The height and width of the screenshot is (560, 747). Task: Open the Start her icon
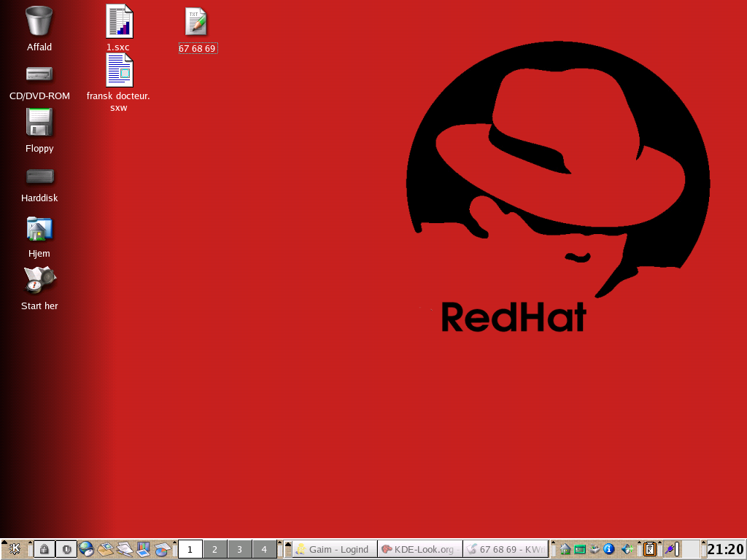(x=40, y=279)
